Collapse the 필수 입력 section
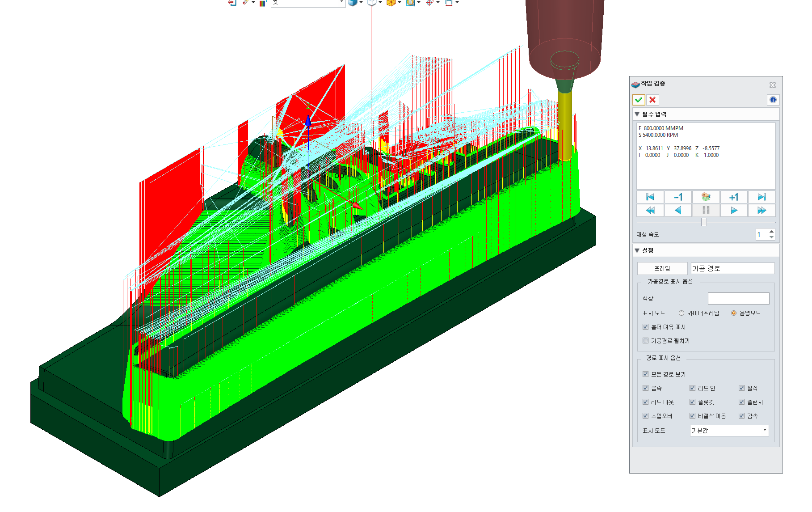The width and height of the screenshot is (812, 512). (x=637, y=114)
